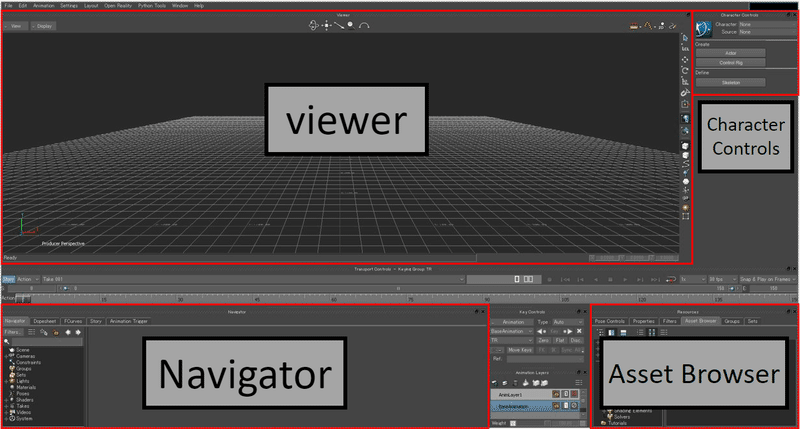
Task: Open the Animation menu
Action: [43, 6]
